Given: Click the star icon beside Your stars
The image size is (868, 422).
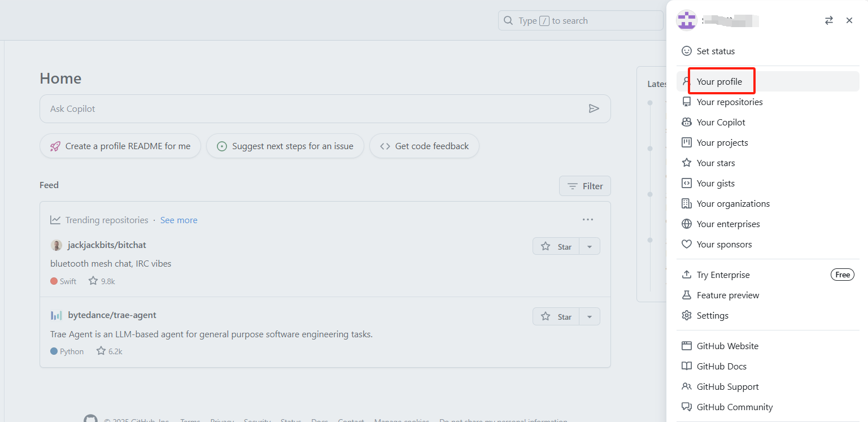Looking at the screenshot, I should [x=687, y=163].
